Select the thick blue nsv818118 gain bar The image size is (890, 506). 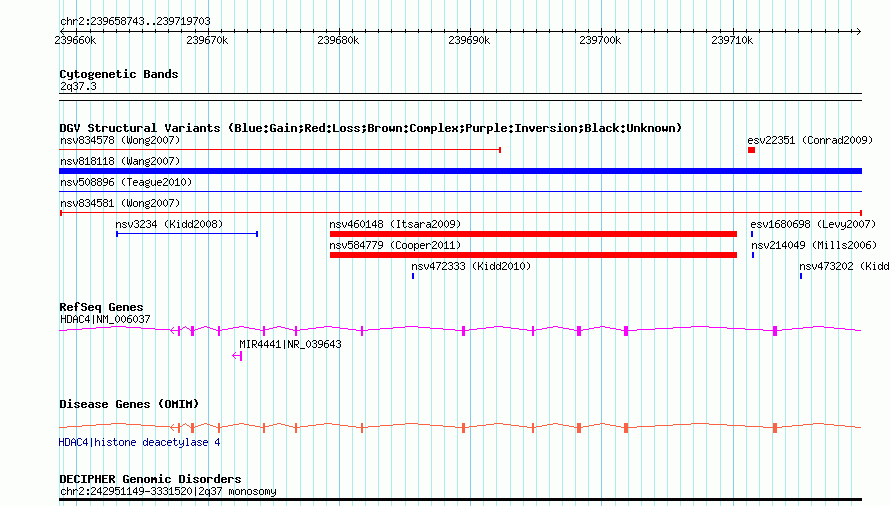click(x=460, y=171)
